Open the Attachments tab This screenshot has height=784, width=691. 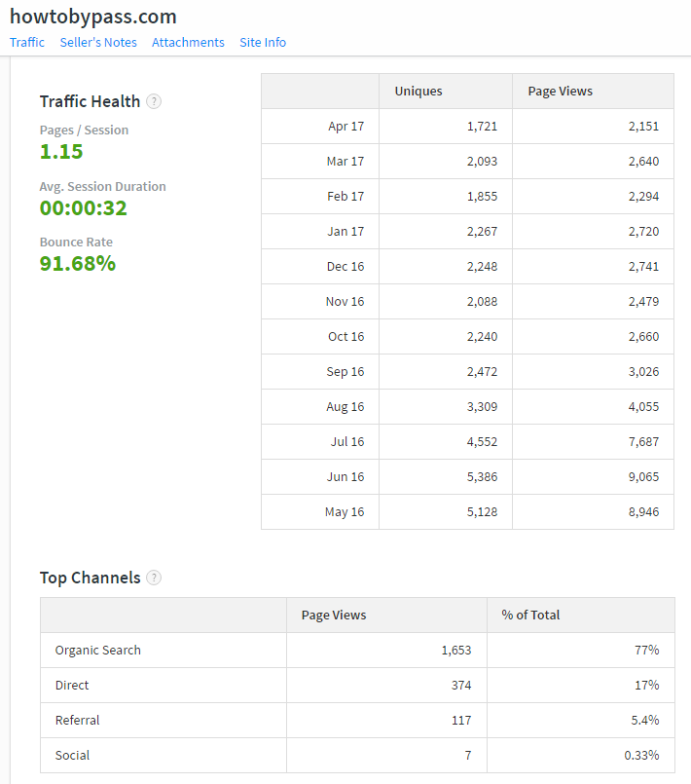188,43
